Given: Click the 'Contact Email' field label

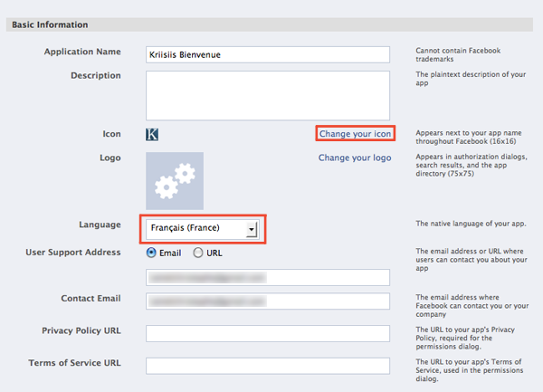Looking at the screenshot, I should (x=90, y=298).
